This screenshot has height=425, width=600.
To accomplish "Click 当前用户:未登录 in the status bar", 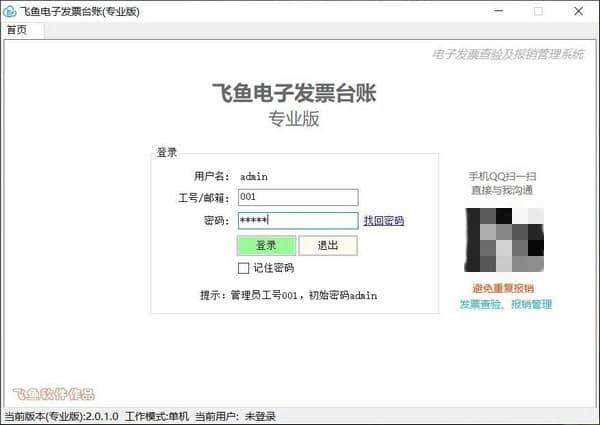I will pos(235,416).
